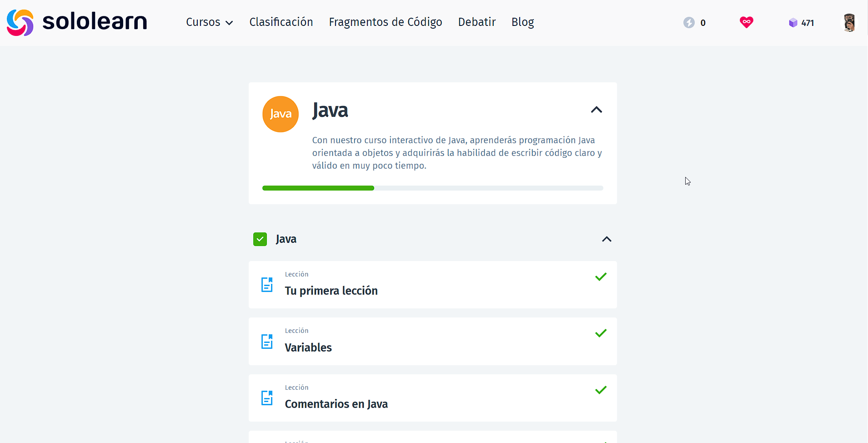Click the Java course title heading
This screenshot has height=443, width=868.
330,111
